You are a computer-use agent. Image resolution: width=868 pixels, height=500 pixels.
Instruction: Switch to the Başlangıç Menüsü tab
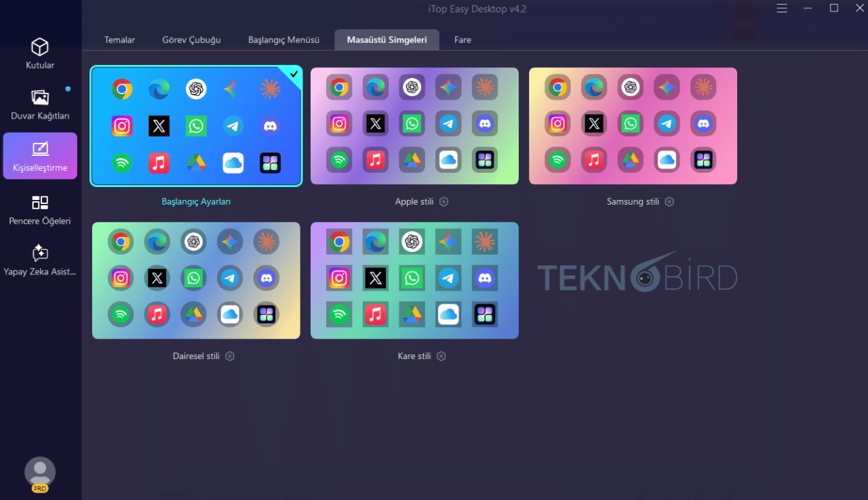coord(283,40)
